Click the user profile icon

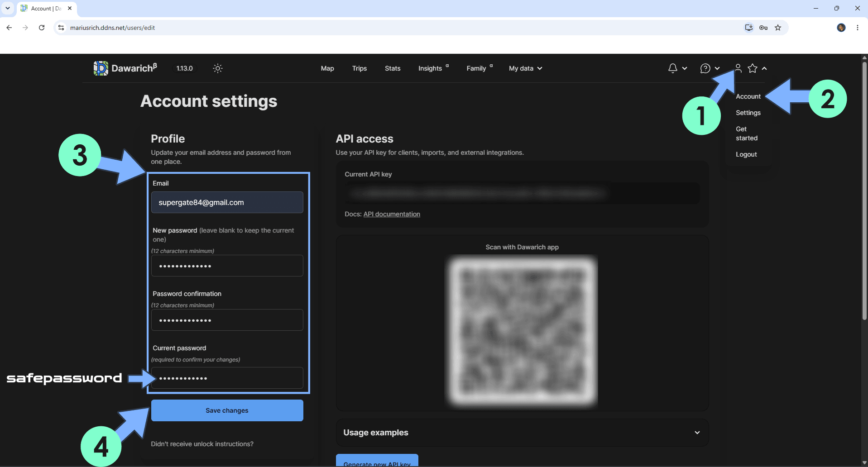point(738,68)
